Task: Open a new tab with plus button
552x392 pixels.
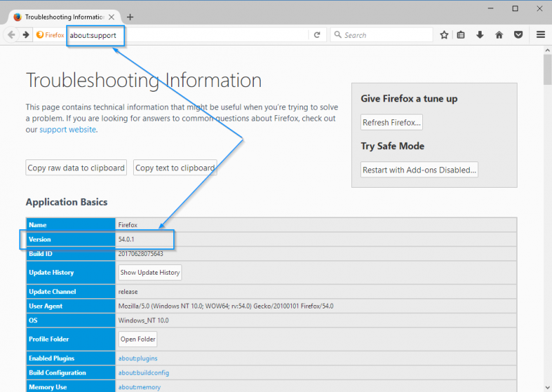Action: click(x=130, y=17)
